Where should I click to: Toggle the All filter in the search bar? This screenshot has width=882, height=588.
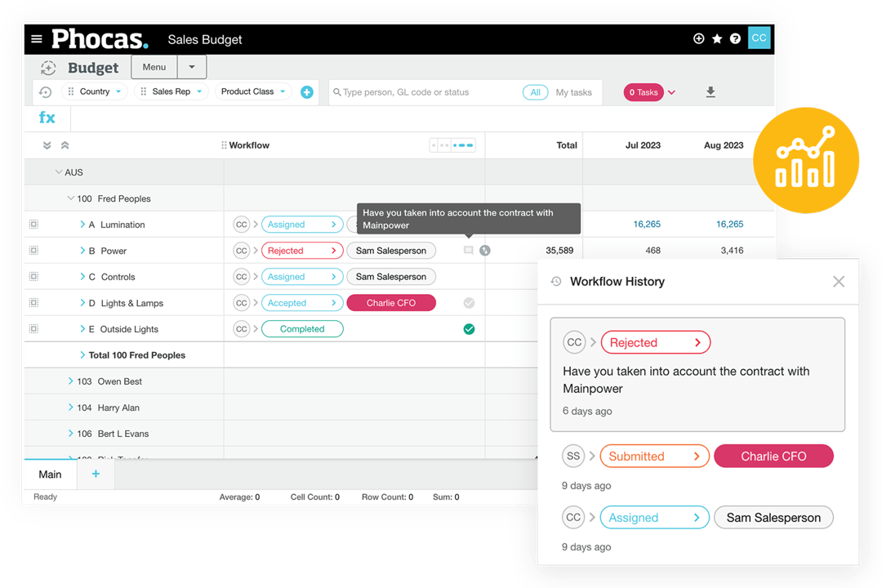(x=536, y=92)
